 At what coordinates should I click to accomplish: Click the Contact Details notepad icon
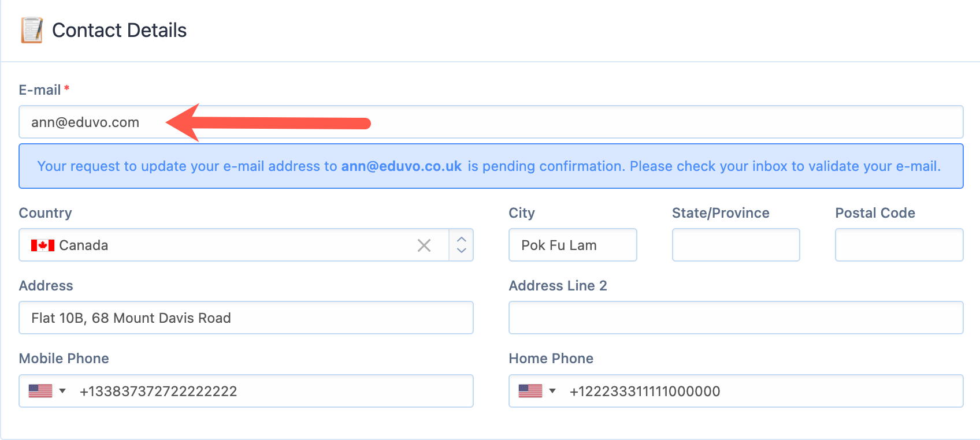tap(32, 30)
